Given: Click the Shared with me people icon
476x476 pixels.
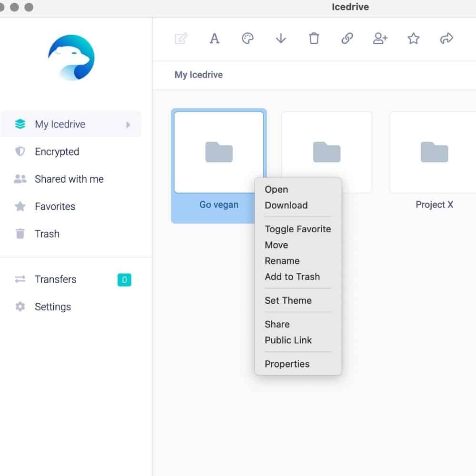Looking at the screenshot, I should point(20,179).
